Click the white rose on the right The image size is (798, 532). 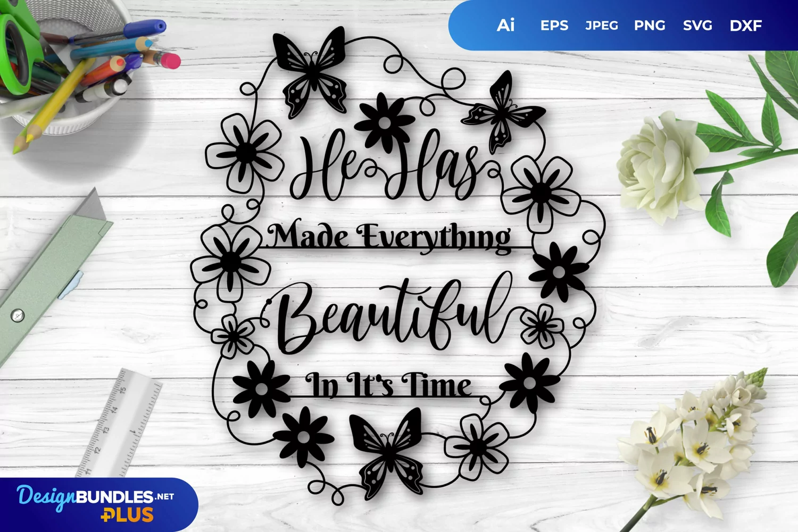660,168
